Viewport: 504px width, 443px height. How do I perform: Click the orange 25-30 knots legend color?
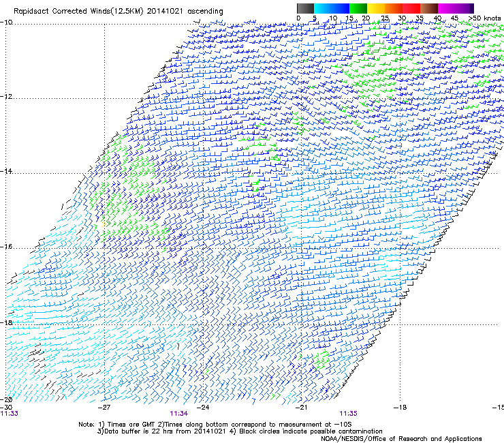tap(394, 8)
